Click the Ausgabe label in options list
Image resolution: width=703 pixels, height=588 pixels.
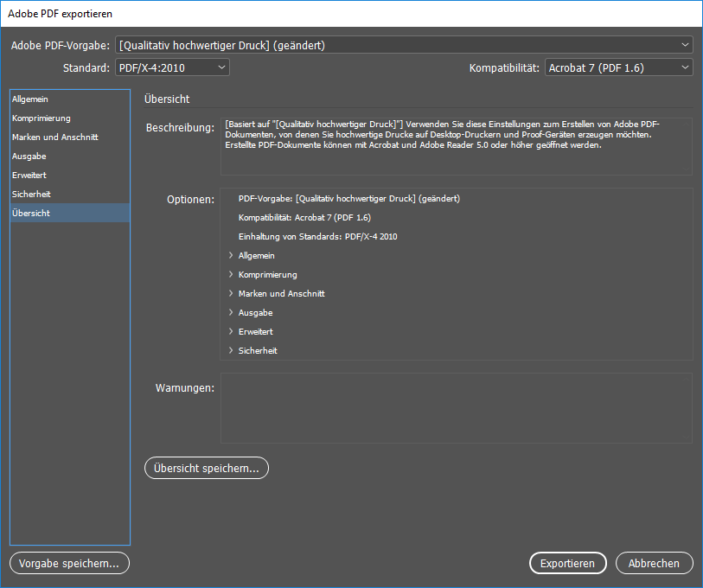click(256, 313)
